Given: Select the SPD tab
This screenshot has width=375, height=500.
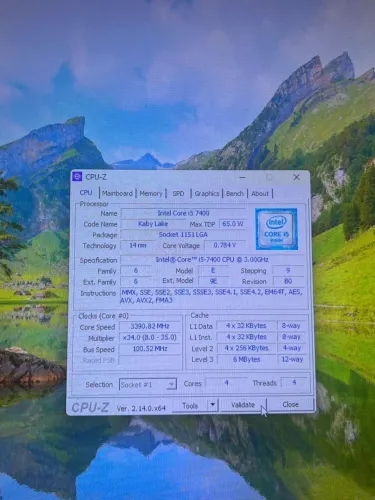Looking at the screenshot, I should 178,193.
